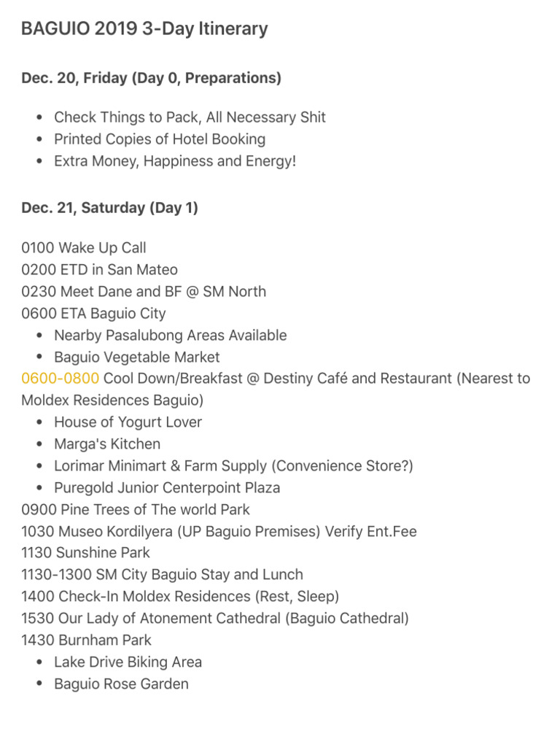This screenshot has height=747, width=560.
Task: Click the Pine Trees of The world Park entry
Action: [136, 509]
